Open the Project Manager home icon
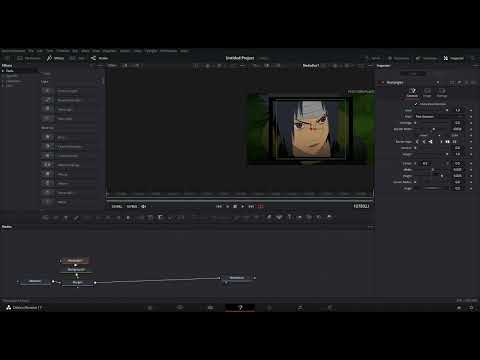The width and height of the screenshot is (480, 360). pyautogui.click(x=459, y=308)
